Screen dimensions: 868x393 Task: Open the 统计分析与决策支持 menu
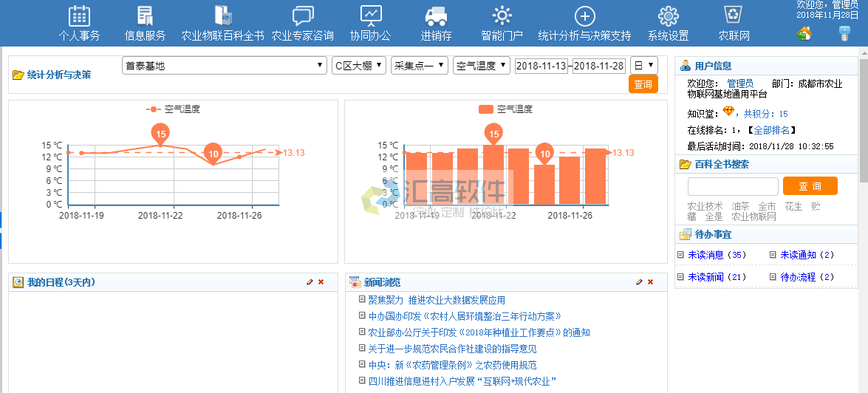click(x=584, y=35)
